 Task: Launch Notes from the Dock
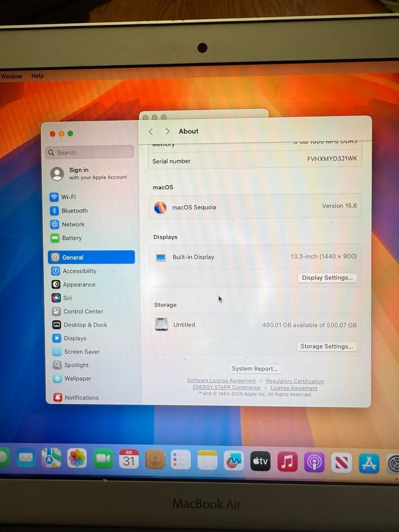point(208,460)
